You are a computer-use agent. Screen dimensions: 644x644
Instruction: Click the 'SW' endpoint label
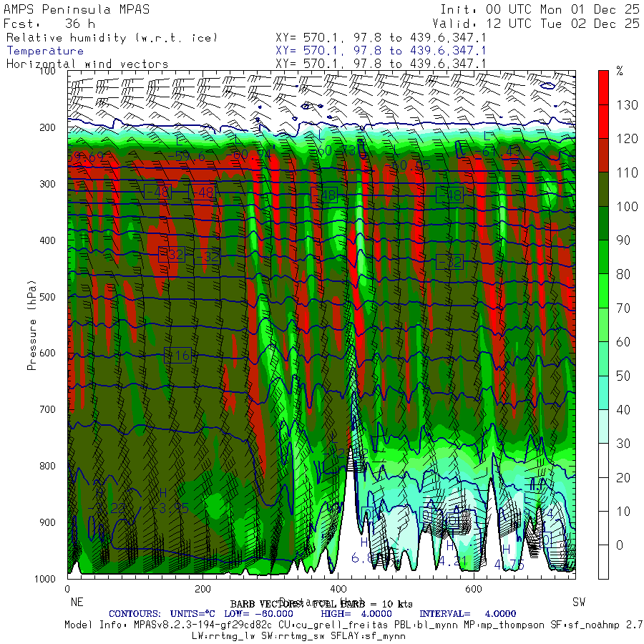tap(579, 602)
